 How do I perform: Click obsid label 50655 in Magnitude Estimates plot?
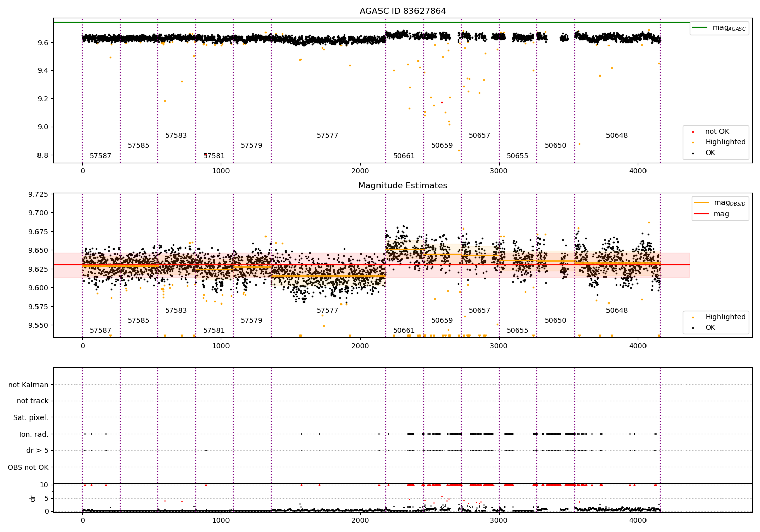click(517, 331)
